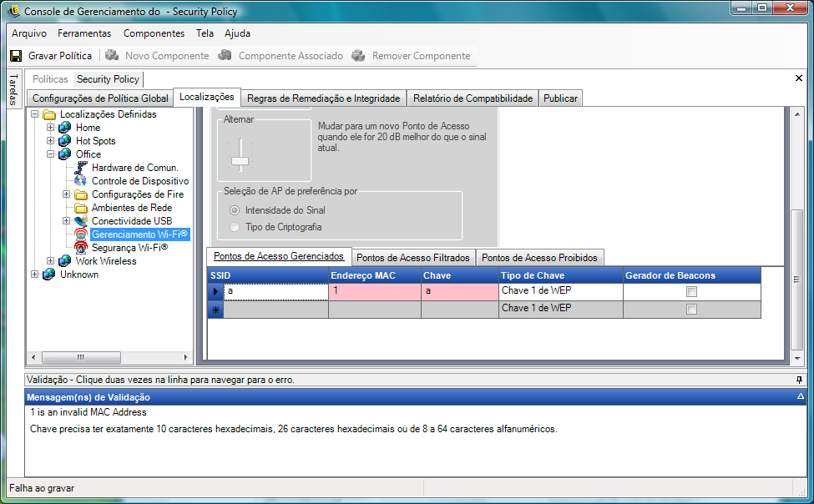
Task: Click the Hardware de Comun. tree icon
Action: 81,168
